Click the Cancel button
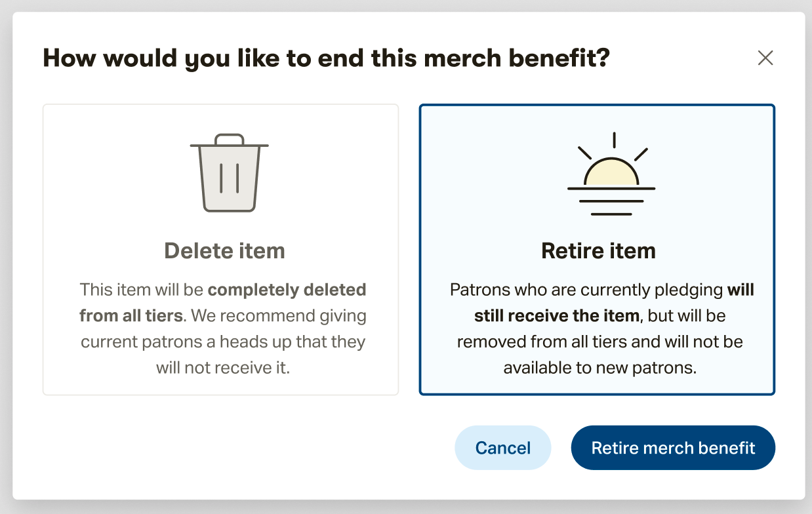Screen dimensions: 812x514 click(x=503, y=448)
